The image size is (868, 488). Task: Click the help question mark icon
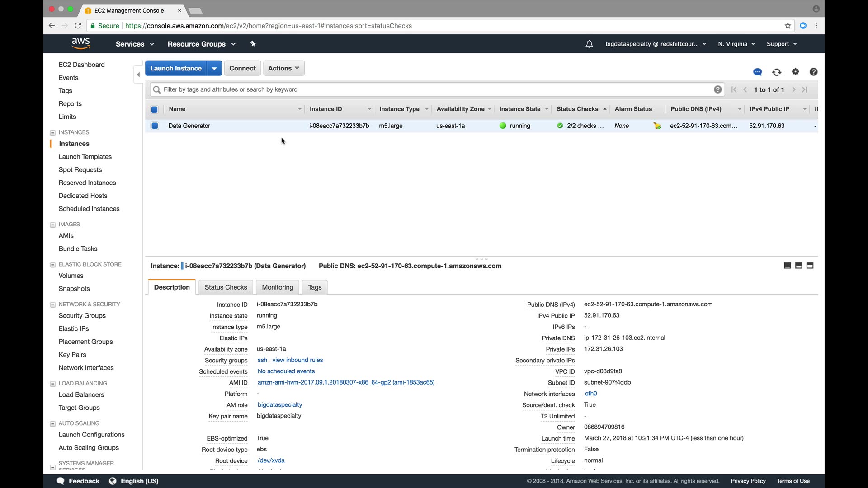pos(813,72)
